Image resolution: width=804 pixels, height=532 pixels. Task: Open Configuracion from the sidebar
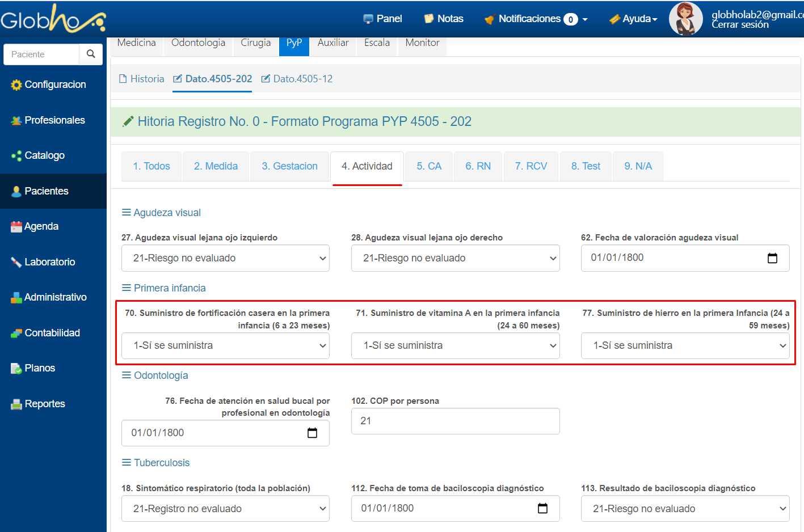55,85
